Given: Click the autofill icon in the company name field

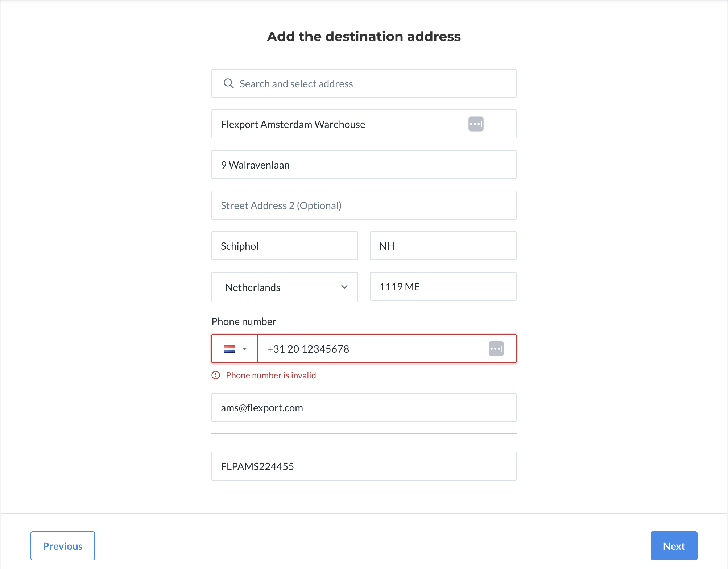Looking at the screenshot, I should [x=476, y=124].
